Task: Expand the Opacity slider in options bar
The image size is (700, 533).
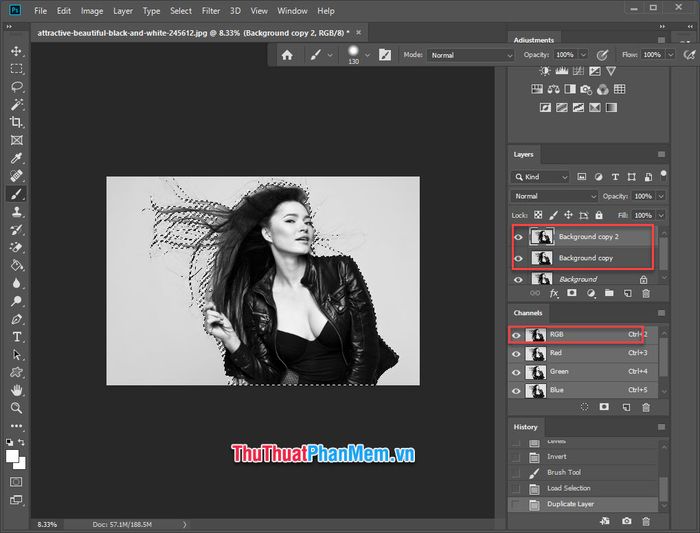Action: 583,54
